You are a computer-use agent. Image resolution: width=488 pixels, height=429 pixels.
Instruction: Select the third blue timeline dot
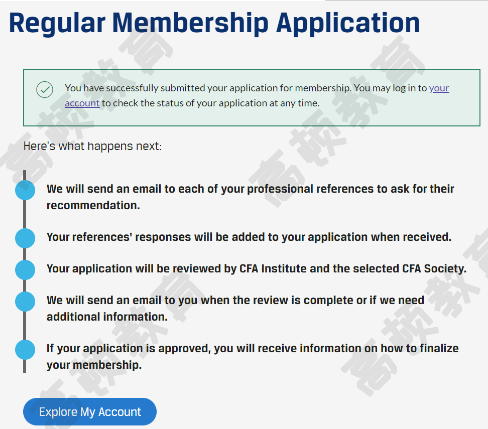coord(25,270)
